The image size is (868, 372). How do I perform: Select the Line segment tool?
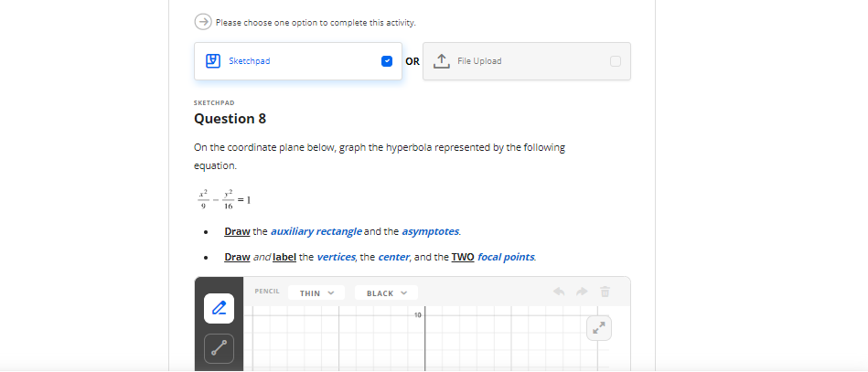(219, 349)
